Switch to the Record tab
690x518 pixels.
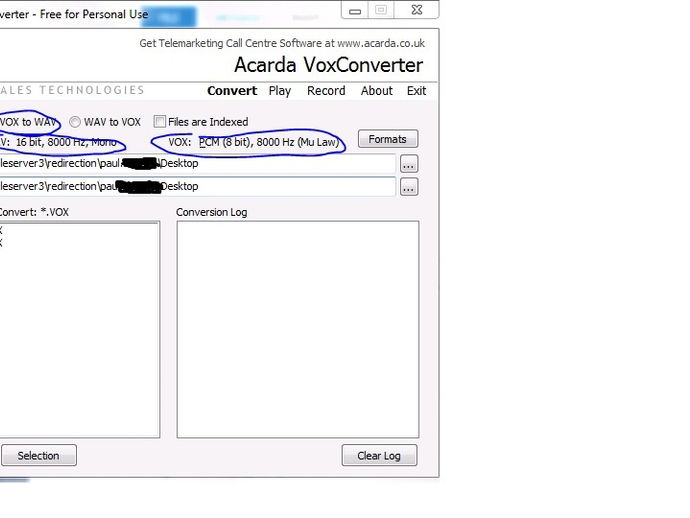point(326,91)
